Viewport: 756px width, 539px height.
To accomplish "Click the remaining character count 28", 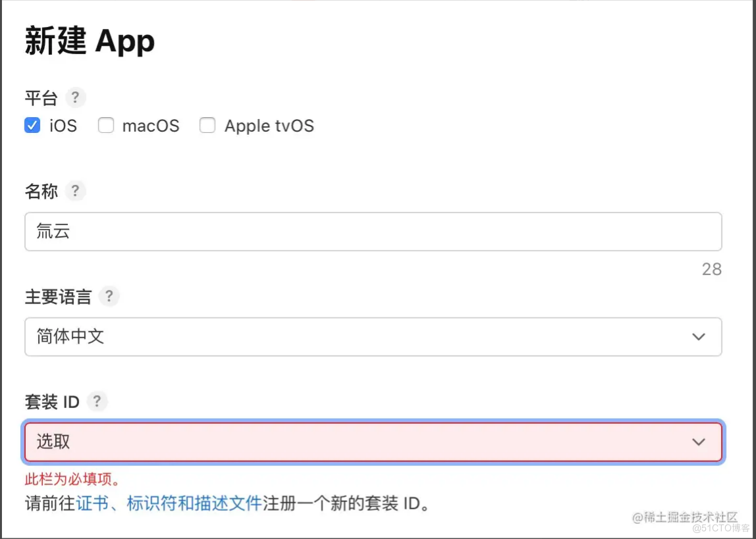I will pyautogui.click(x=712, y=269).
